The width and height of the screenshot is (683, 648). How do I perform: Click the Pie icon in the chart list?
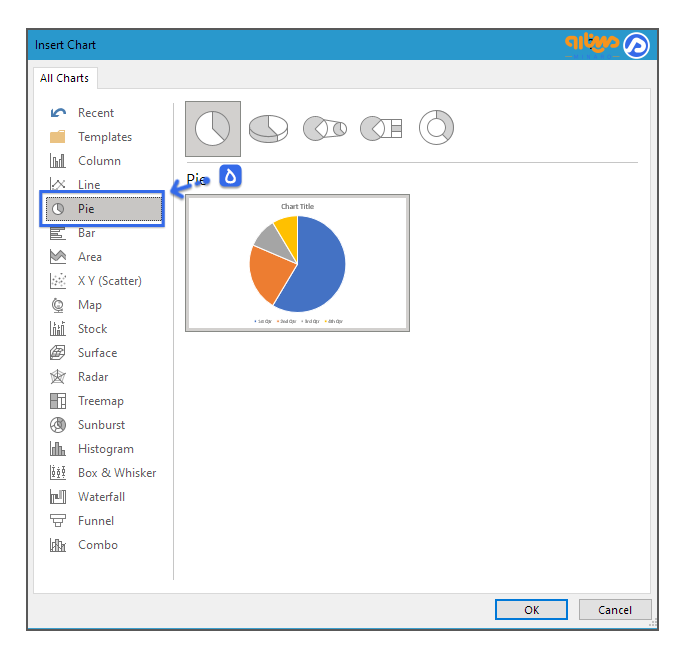coord(58,209)
